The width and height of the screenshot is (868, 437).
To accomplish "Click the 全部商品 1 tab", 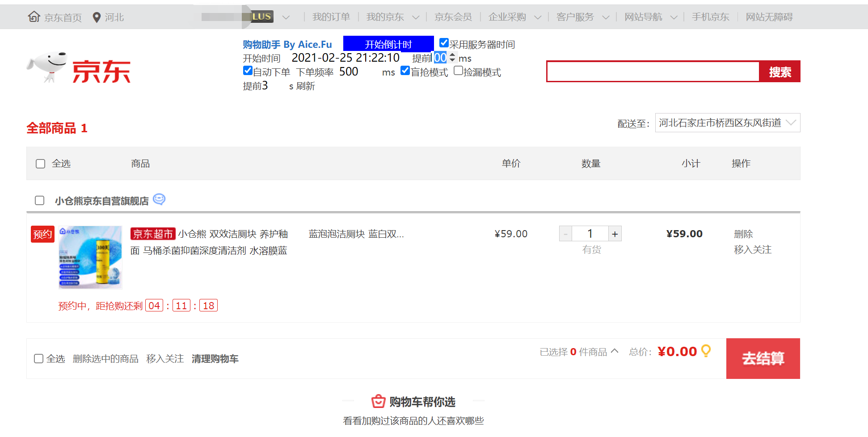I will pyautogui.click(x=57, y=128).
